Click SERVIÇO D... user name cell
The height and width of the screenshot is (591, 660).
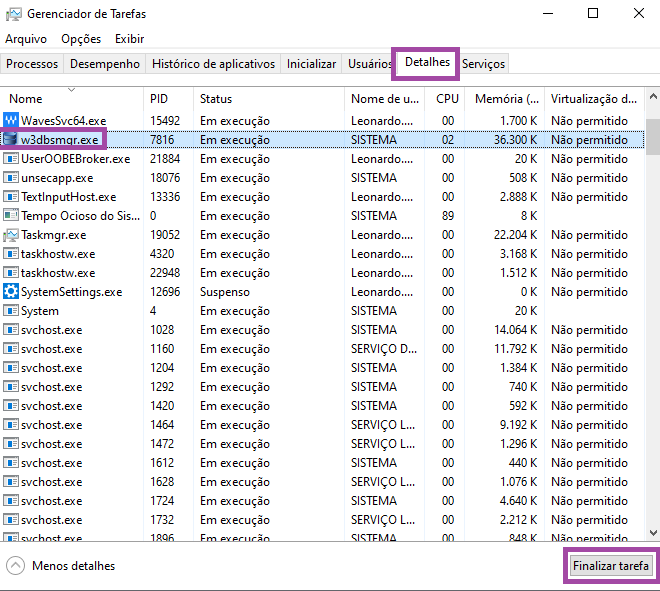[x=384, y=349]
